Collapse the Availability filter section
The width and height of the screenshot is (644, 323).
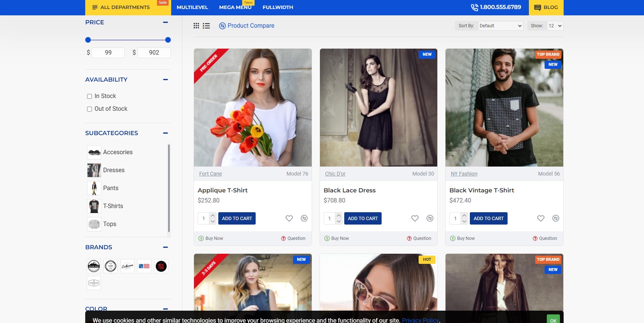point(166,80)
